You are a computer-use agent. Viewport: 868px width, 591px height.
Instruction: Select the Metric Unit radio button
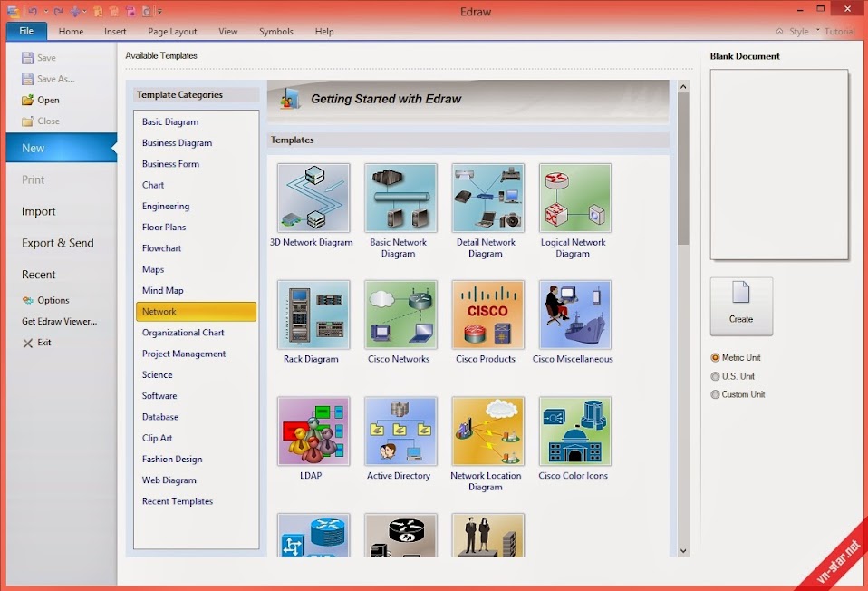tap(715, 358)
